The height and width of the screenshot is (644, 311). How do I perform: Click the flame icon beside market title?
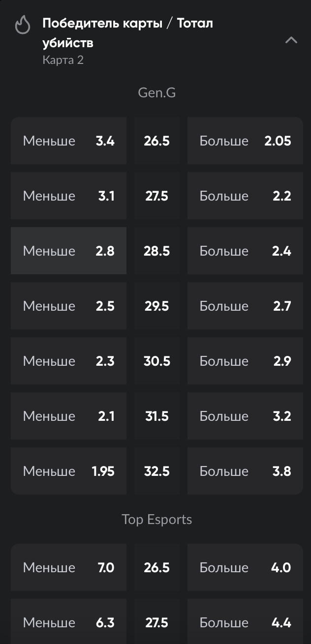[x=23, y=25]
